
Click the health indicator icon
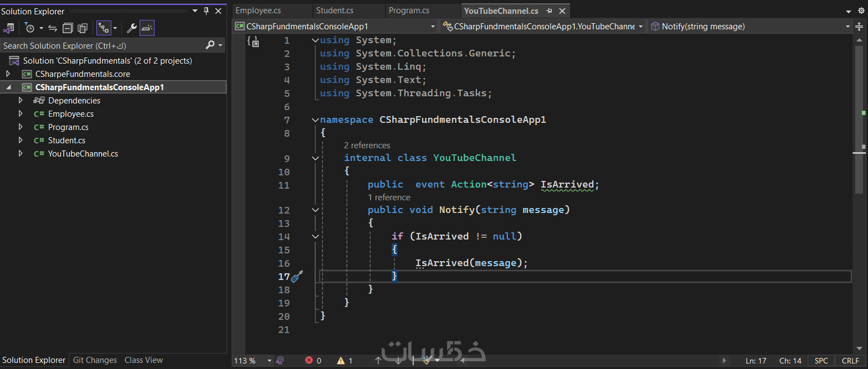[x=280, y=361]
